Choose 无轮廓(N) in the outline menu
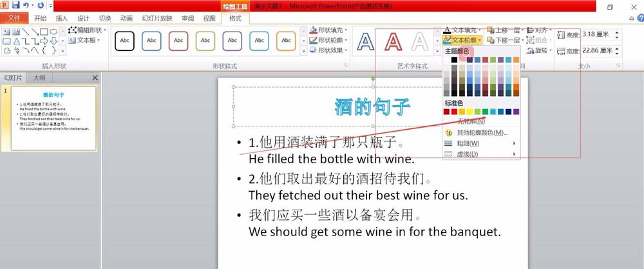The image size is (644, 269). pyautogui.click(x=481, y=122)
